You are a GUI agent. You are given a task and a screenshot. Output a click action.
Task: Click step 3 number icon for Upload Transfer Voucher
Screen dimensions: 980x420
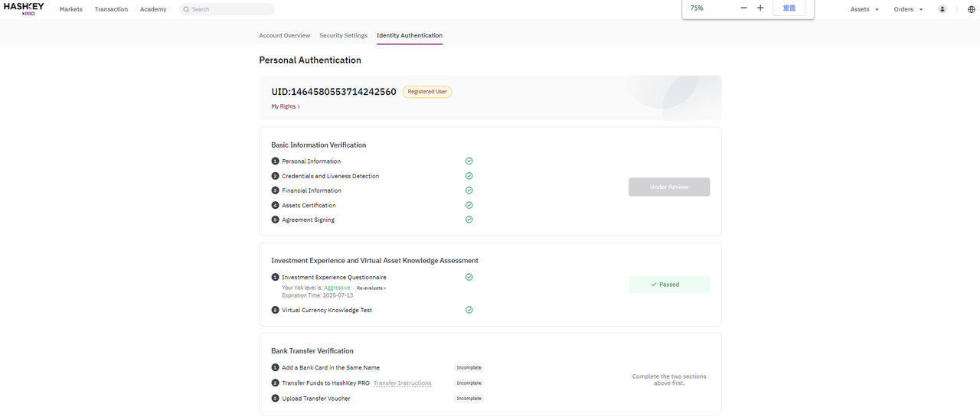coord(275,399)
